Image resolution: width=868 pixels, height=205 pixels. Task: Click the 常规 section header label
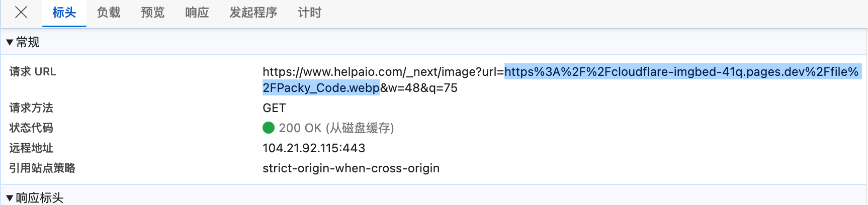click(x=28, y=42)
